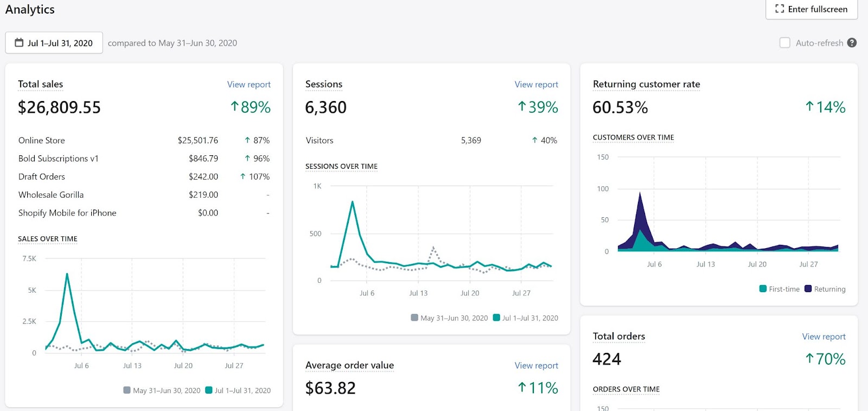Click the $219.00 Wholesale Gorilla amount
868x411 pixels.
tap(203, 194)
